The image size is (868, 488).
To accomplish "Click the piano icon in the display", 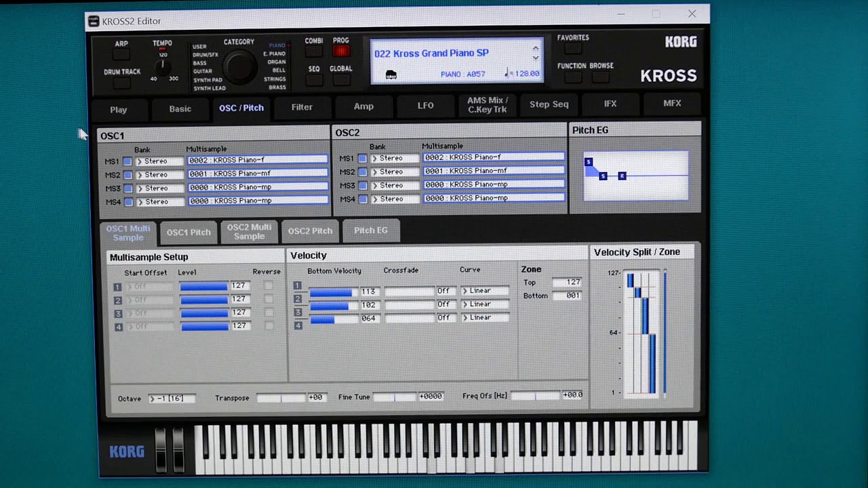I will (391, 75).
